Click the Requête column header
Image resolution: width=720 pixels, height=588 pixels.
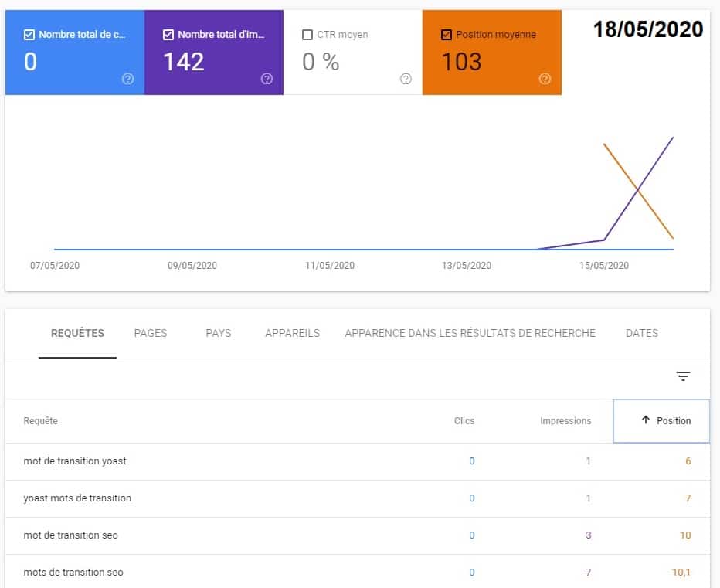click(x=41, y=421)
